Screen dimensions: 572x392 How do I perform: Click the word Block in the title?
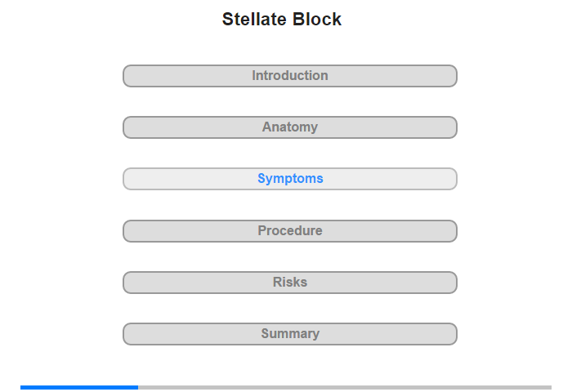[316, 20]
